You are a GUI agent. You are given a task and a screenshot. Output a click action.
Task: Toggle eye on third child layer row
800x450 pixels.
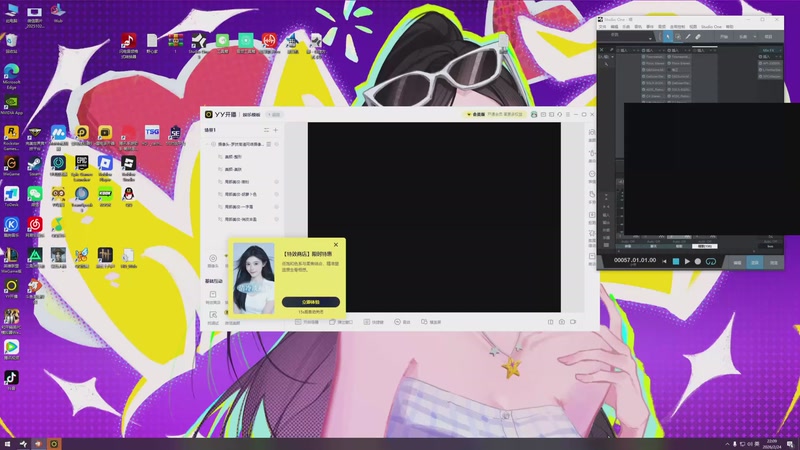(x=277, y=182)
